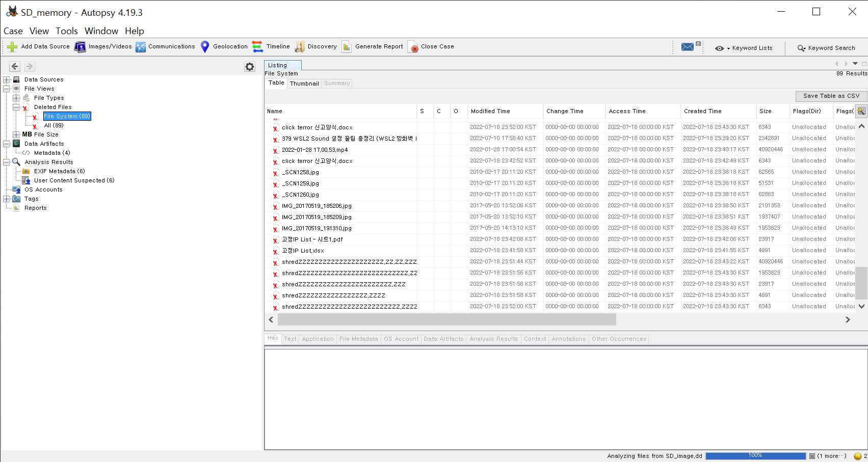Sort by the Size column header
Viewport: 868px width, 462px height.
[773, 111]
